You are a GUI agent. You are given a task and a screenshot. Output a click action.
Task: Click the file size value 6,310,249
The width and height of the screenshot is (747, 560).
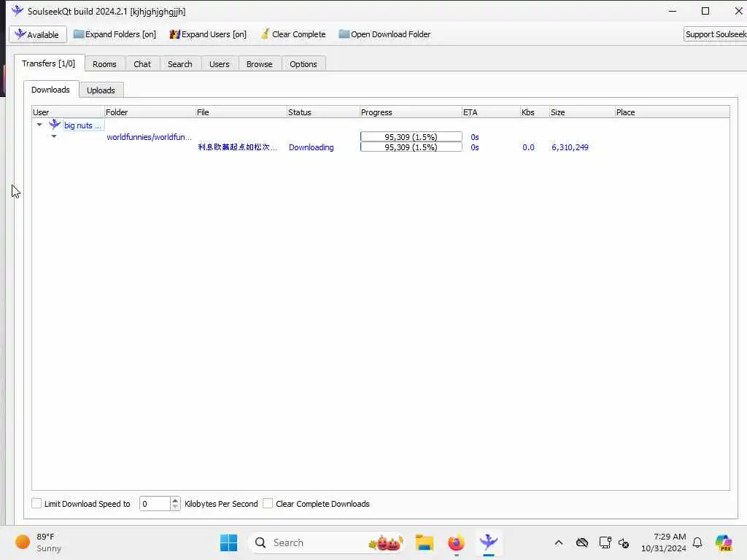pyautogui.click(x=570, y=147)
